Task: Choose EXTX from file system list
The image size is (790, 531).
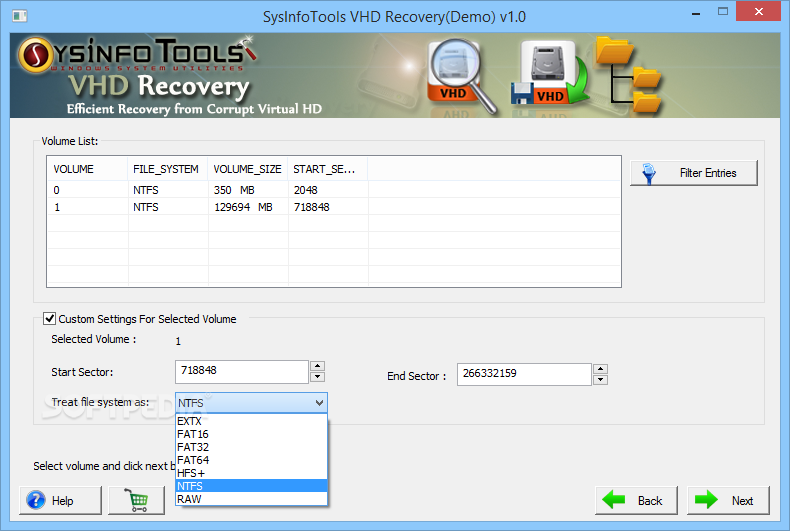Action: pos(252,421)
